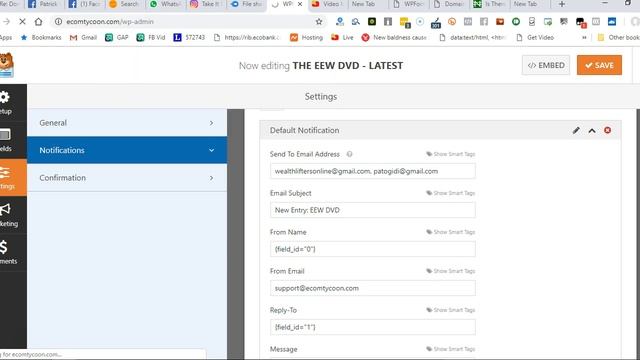Bookmark this page with star icon
Image resolution: width=640 pixels, height=360 pixels.
pos(319,22)
